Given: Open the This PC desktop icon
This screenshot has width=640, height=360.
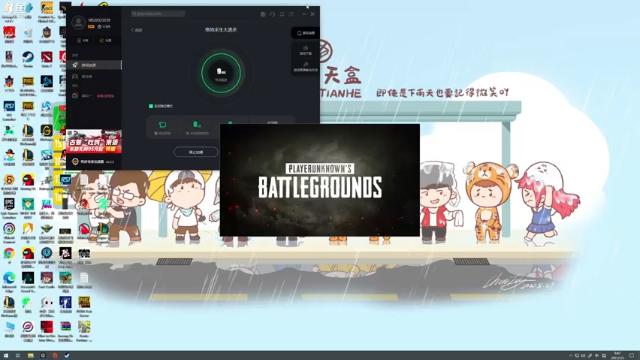Looking at the screenshot, I should pyautogui.click(x=9, y=329).
